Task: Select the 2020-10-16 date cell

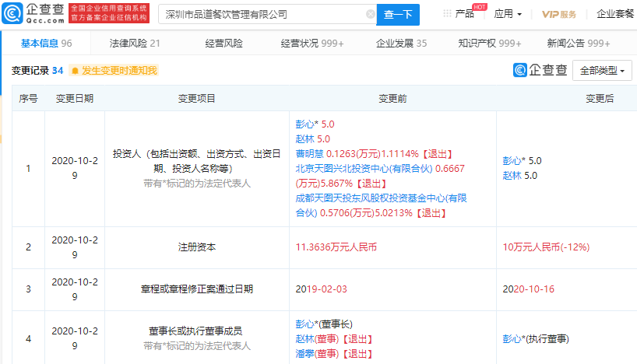Action: [528, 289]
